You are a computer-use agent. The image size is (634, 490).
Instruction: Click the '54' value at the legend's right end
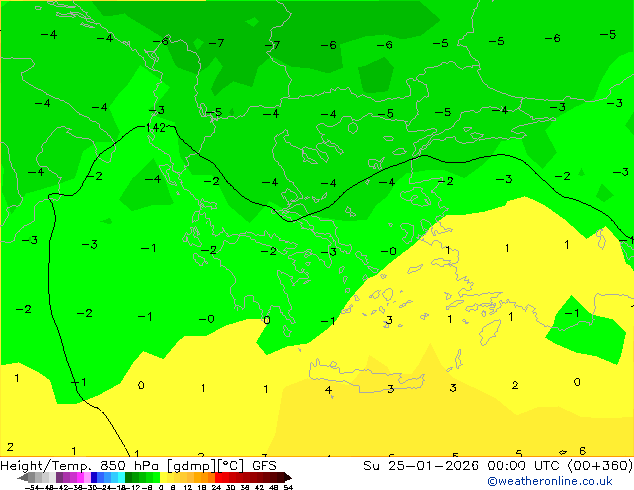point(288,487)
